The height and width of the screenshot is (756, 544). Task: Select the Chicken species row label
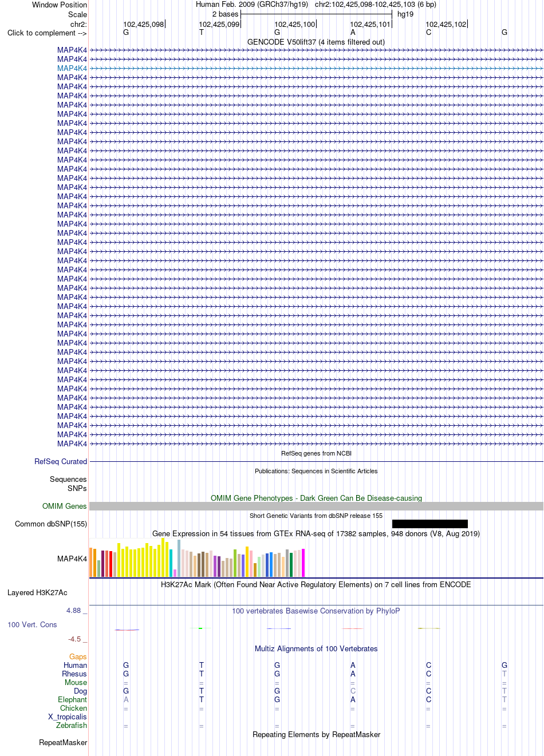(x=73, y=708)
